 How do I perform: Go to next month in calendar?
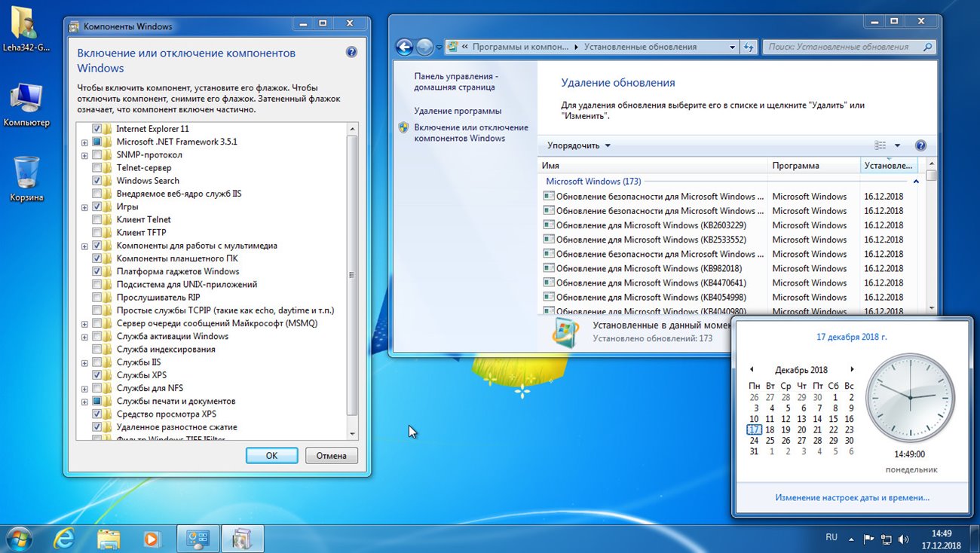pos(852,369)
